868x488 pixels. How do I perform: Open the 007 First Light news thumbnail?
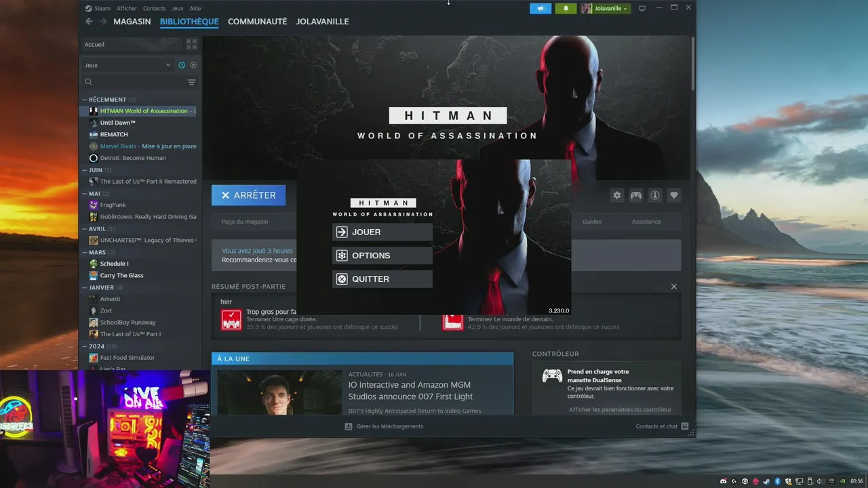279,392
